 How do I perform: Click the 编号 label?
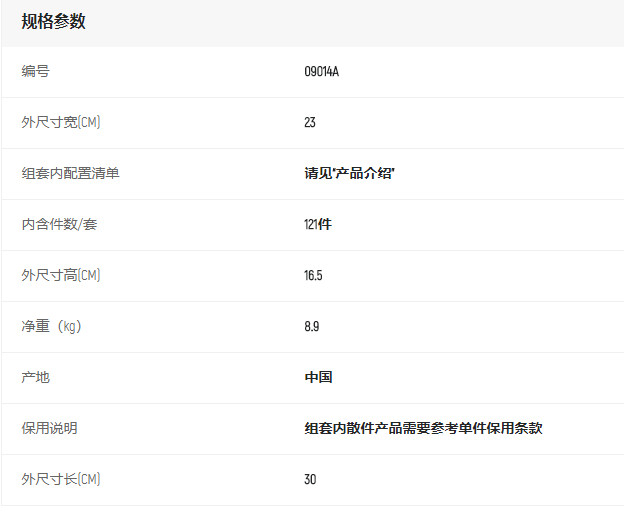(35, 72)
